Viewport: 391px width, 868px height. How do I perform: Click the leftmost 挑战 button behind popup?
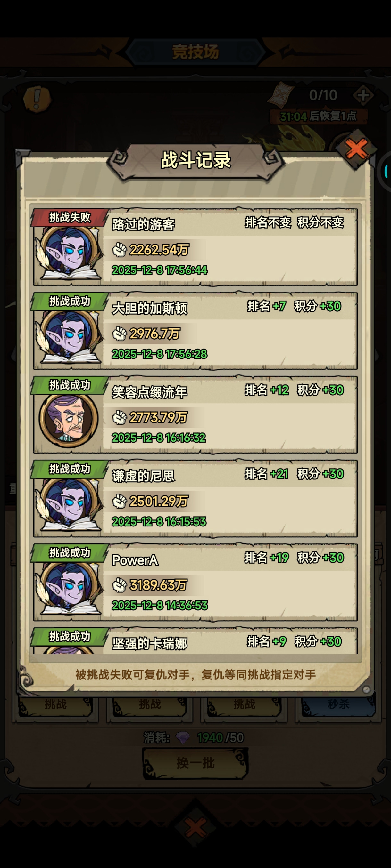click(56, 704)
